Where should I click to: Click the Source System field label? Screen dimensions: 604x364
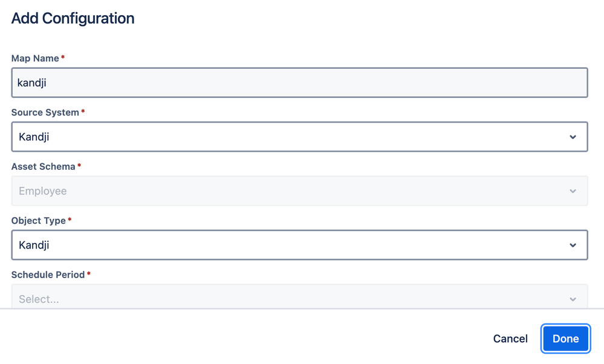click(x=45, y=112)
